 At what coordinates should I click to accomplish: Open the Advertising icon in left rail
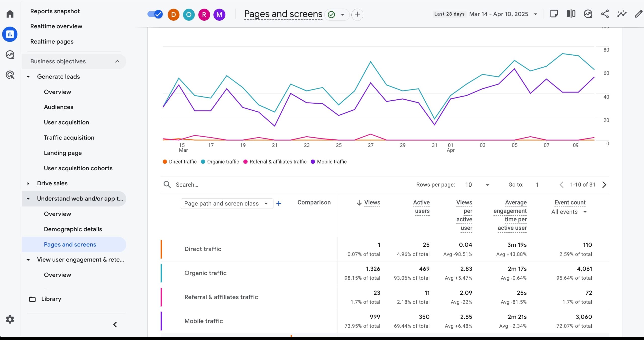10,75
